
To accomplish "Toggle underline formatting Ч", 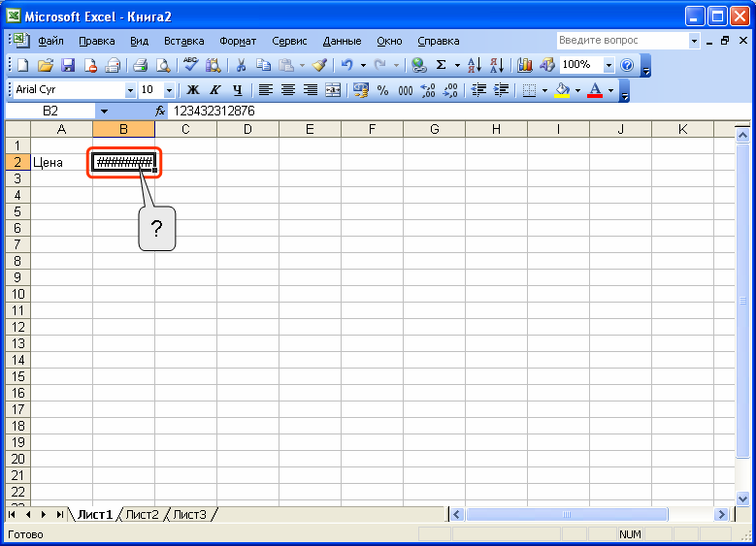I will tap(237, 90).
